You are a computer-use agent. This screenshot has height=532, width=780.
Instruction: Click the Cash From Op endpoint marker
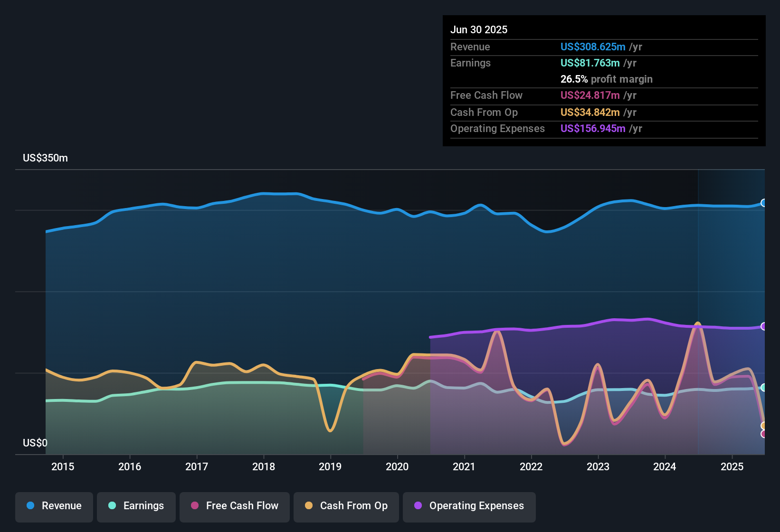[764, 426]
